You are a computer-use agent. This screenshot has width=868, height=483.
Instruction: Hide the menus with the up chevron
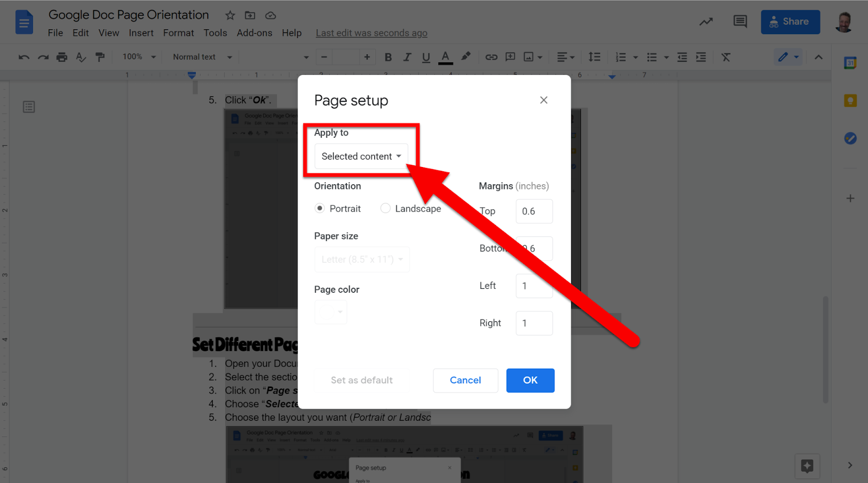coord(819,57)
